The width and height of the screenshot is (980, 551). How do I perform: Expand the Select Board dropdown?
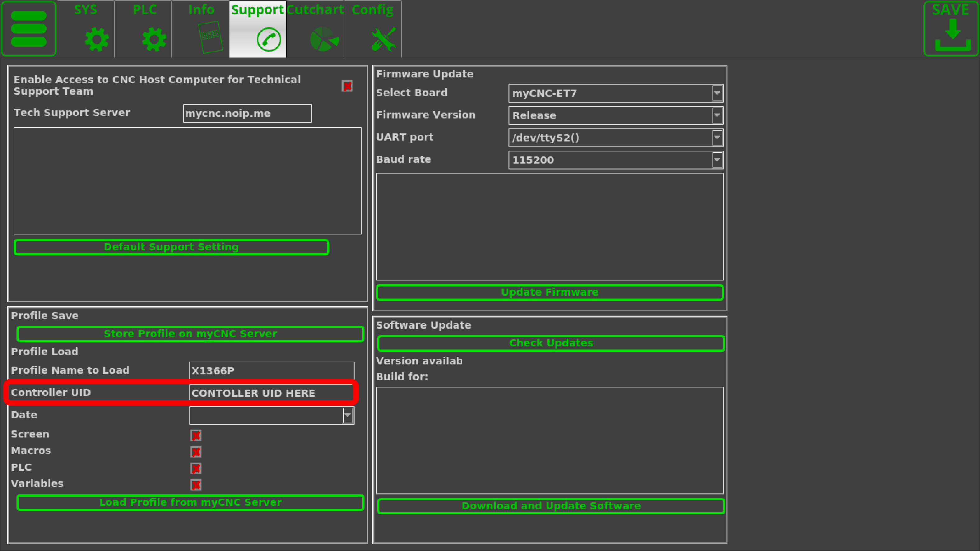coord(717,93)
